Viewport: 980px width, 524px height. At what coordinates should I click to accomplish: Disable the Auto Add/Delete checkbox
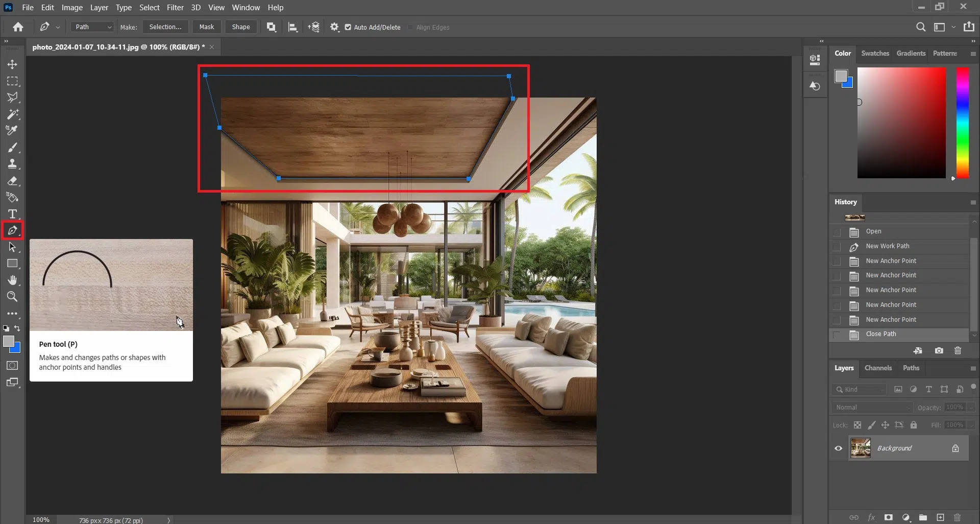tap(348, 28)
